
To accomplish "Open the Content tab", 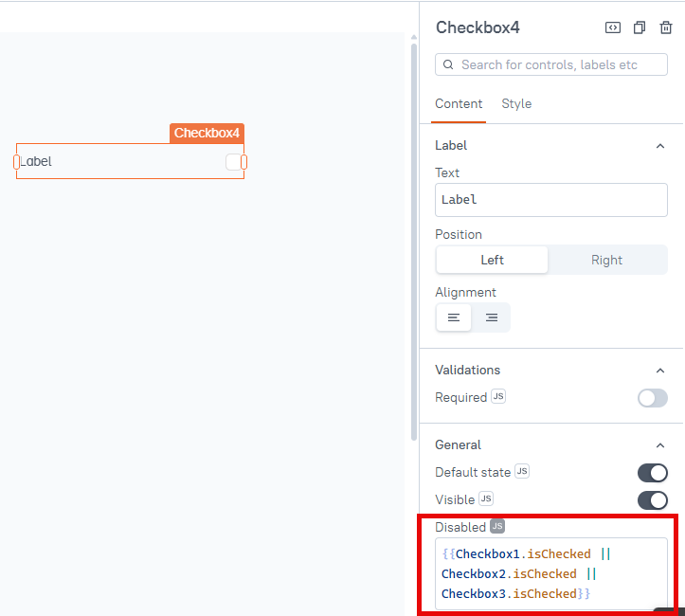I will 459,104.
